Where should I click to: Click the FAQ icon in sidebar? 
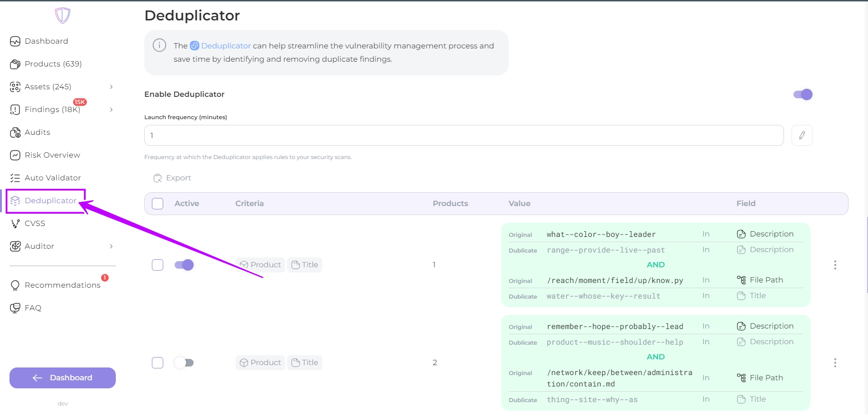tap(15, 308)
